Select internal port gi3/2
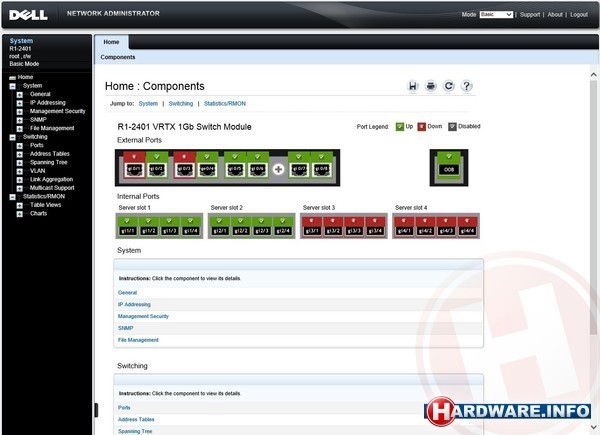600x435 pixels. (x=333, y=226)
